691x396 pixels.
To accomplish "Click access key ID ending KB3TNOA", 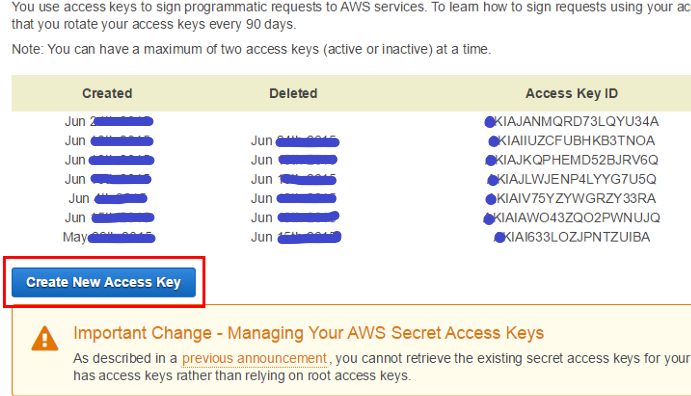I will pos(572,141).
